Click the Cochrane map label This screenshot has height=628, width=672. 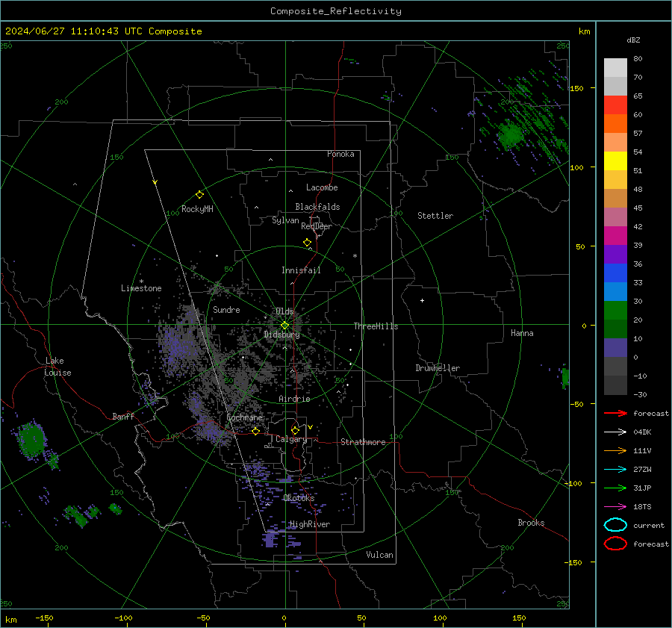[244, 417]
